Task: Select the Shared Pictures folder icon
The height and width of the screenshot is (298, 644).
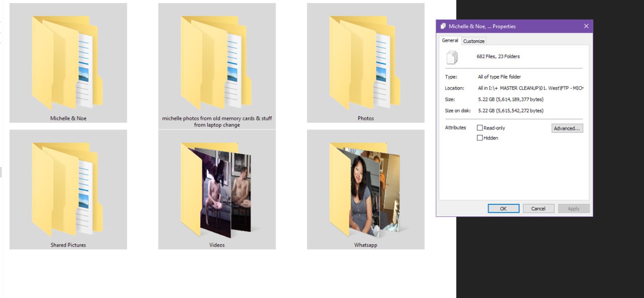Action: point(68,189)
